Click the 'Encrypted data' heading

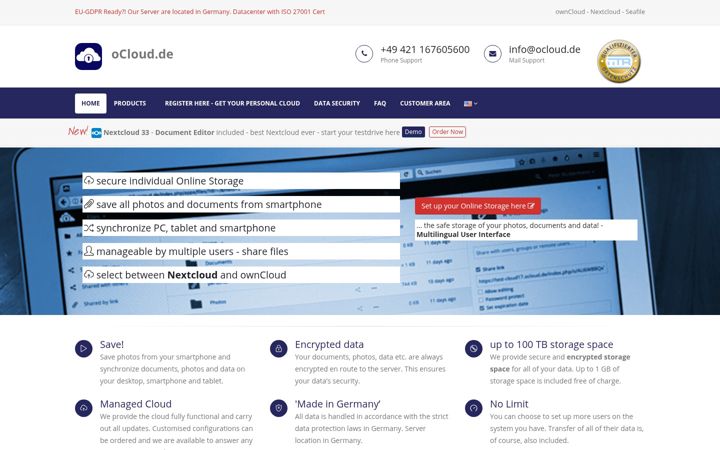pyautogui.click(x=329, y=344)
